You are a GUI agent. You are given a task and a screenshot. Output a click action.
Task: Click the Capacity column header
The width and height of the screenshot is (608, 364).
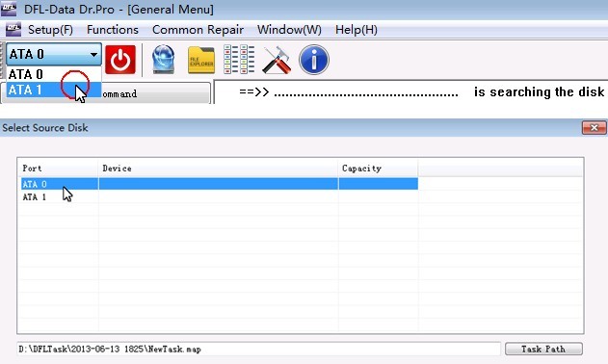378,169
